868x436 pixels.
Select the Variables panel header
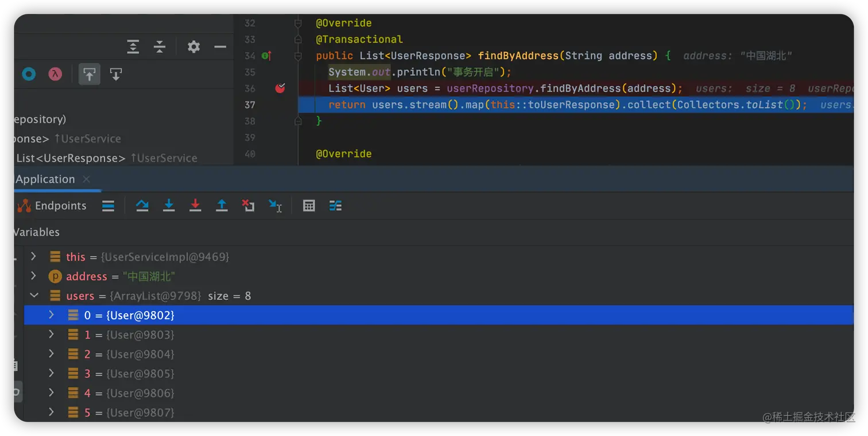click(x=36, y=232)
